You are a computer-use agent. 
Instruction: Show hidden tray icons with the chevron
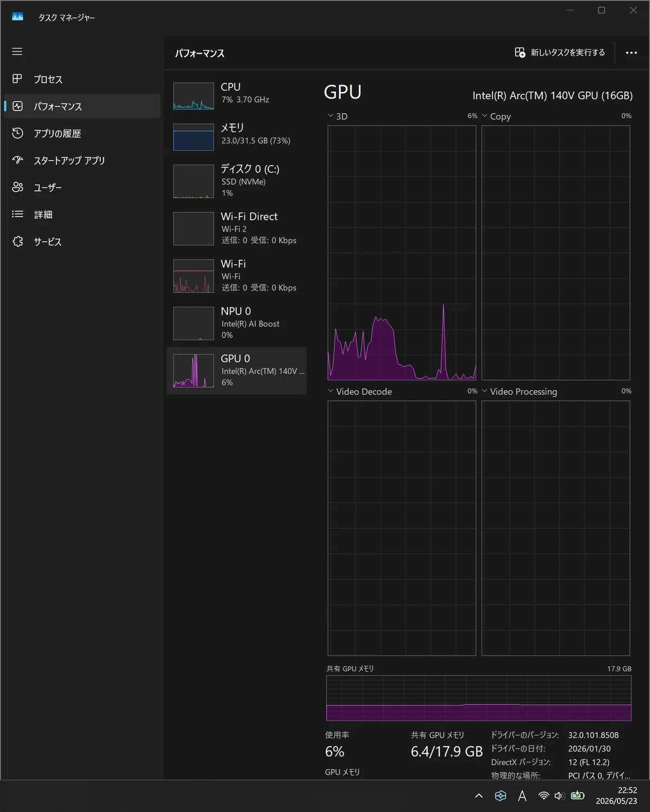[x=479, y=796]
